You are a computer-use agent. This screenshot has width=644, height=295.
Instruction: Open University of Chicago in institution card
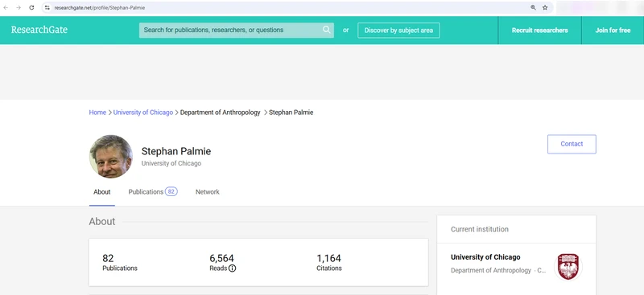click(485, 257)
